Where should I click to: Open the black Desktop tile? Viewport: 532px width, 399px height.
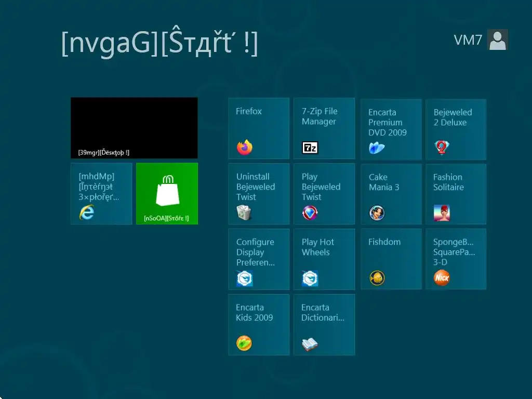(x=134, y=128)
